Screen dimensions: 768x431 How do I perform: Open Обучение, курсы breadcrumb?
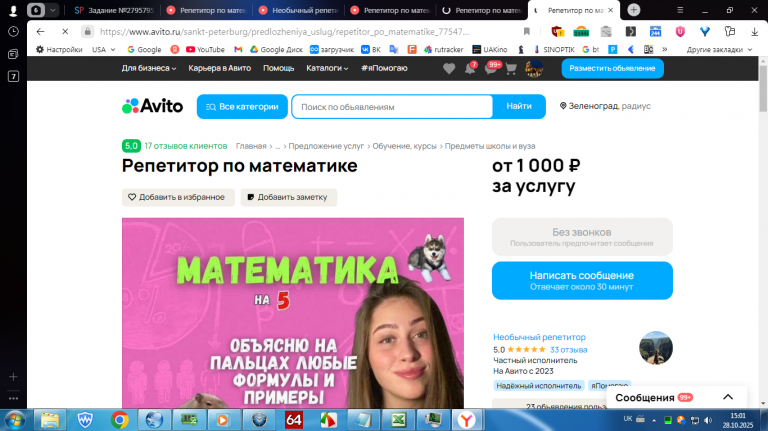[404, 146]
